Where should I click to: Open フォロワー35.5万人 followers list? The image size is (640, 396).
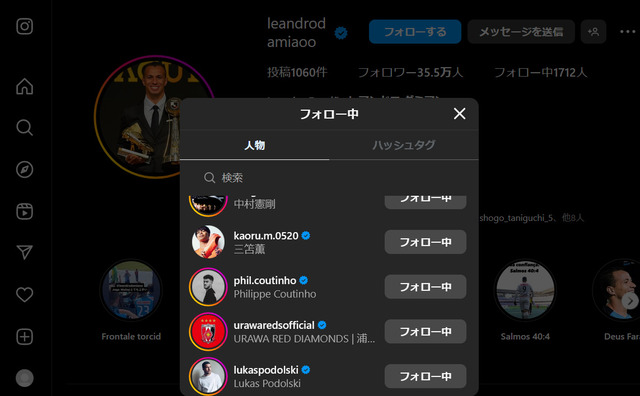click(x=410, y=73)
